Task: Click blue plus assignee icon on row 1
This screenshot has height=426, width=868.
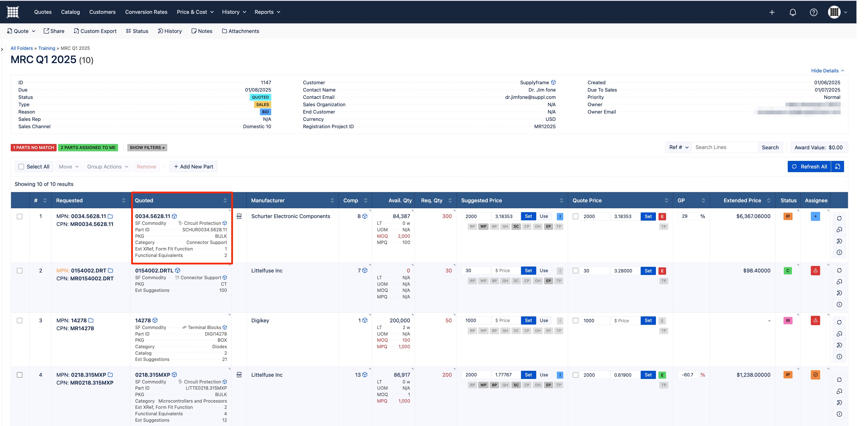Action: pos(815,216)
